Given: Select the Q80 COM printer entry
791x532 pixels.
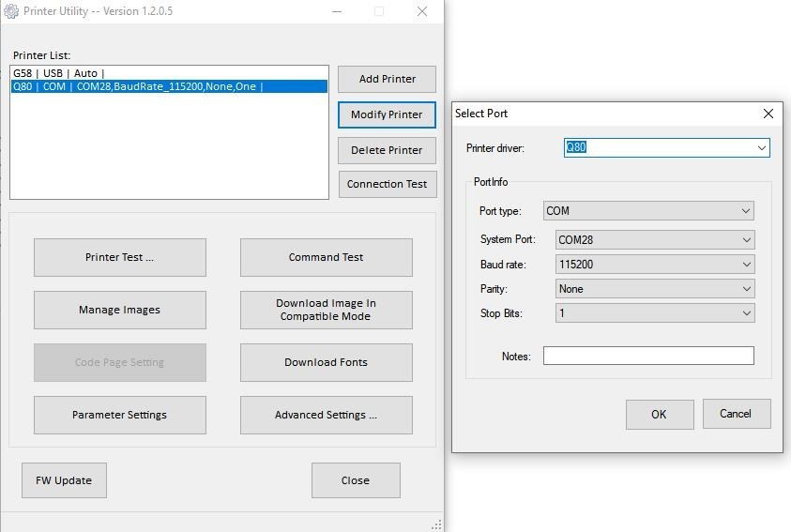Looking at the screenshot, I should [x=137, y=87].
